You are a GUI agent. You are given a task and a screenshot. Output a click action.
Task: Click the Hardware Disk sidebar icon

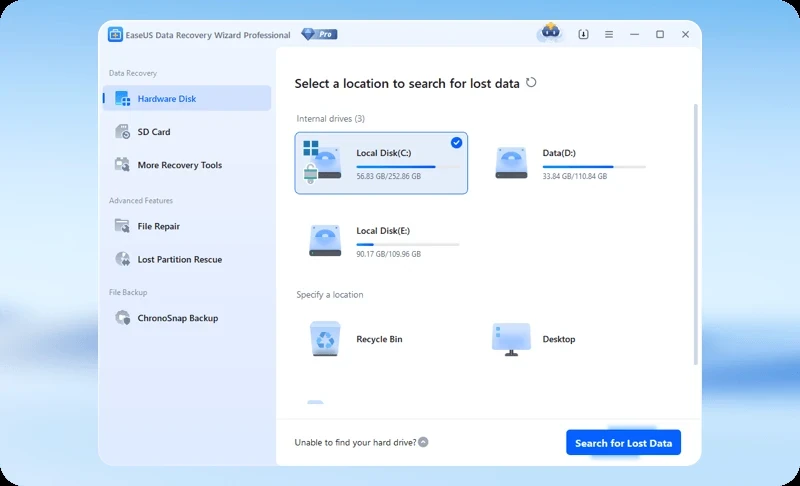click(x=122, y=98)
